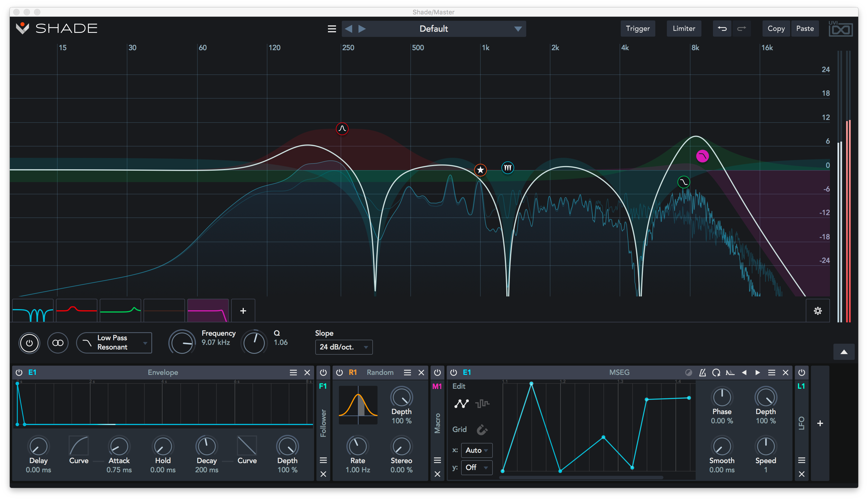
Task: Select previous MSEG preset arrow
Action: [x=744, y=373]
